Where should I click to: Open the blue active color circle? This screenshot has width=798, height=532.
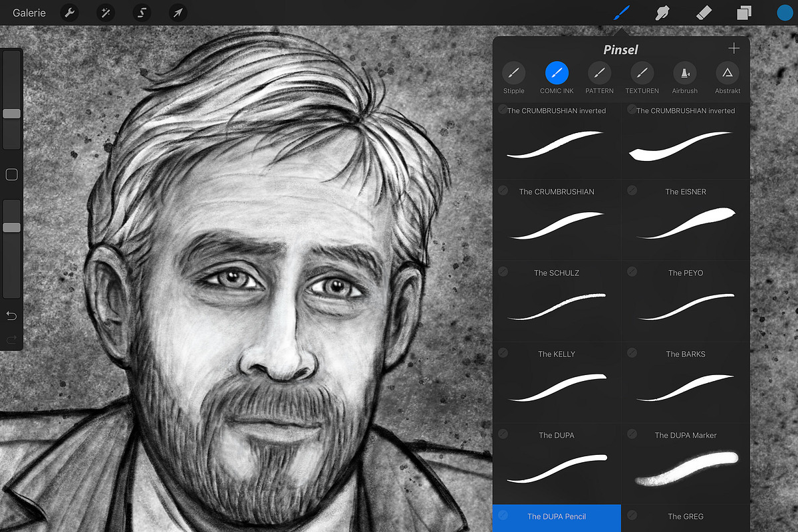pos(785,13)
